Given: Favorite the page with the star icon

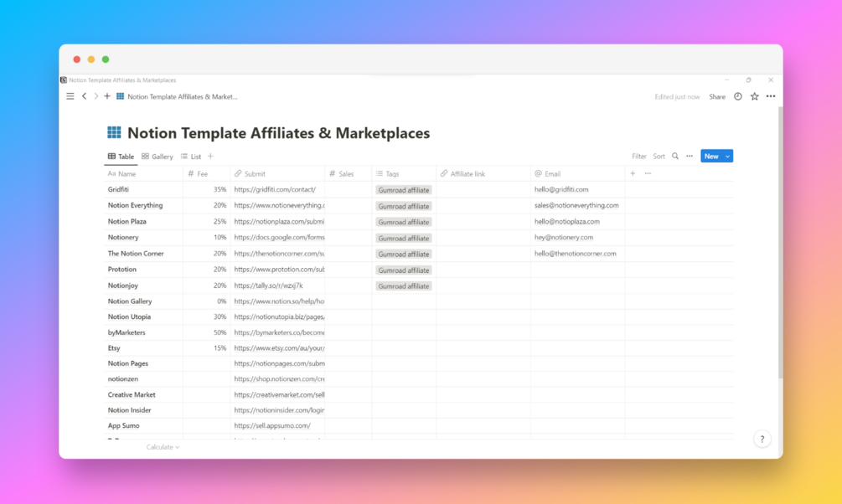Looking at the screenshot, I should [x=755, y=96].
